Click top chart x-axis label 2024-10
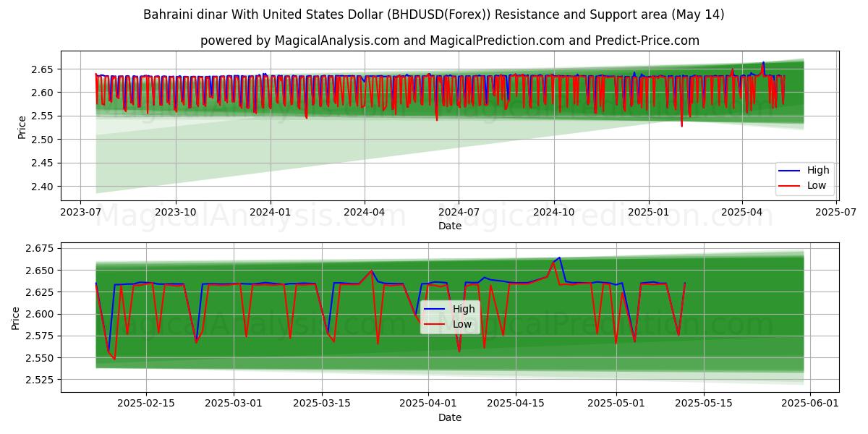The image size is (868, 434). coord(554,213)
